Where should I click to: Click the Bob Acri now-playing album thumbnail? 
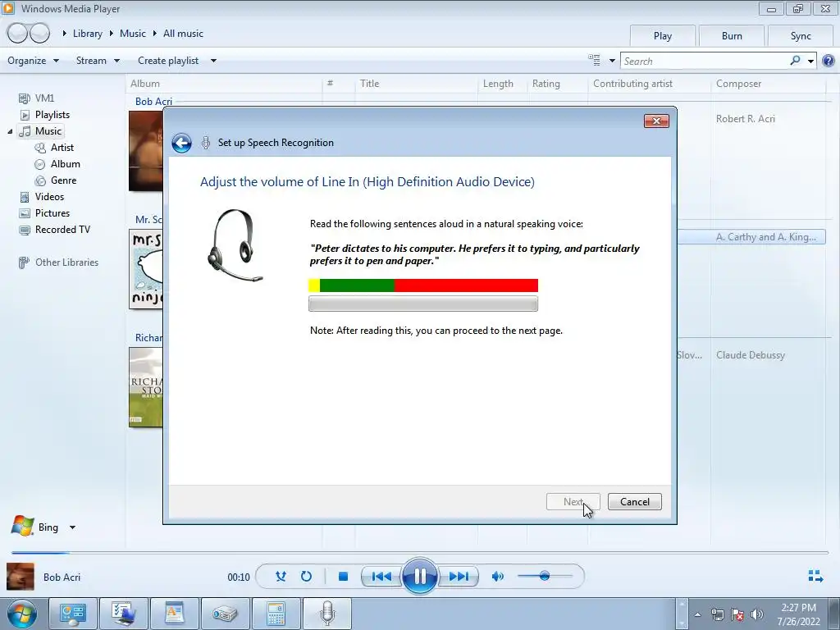click(x=21, y=577)
